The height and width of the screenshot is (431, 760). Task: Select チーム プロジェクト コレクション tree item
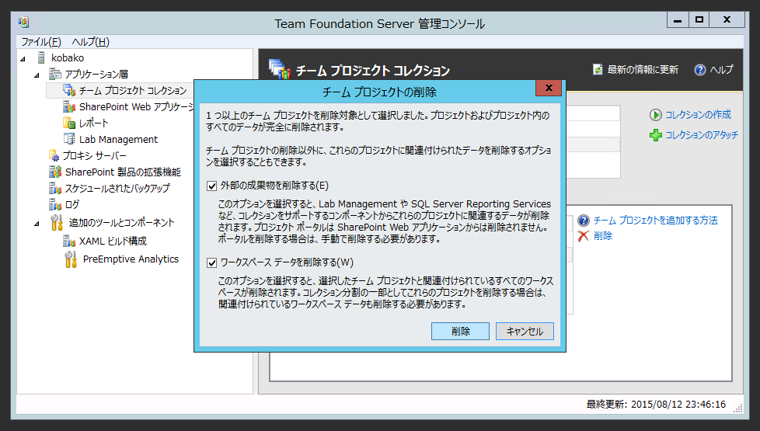pyautogui.click(x=133, y=91)
